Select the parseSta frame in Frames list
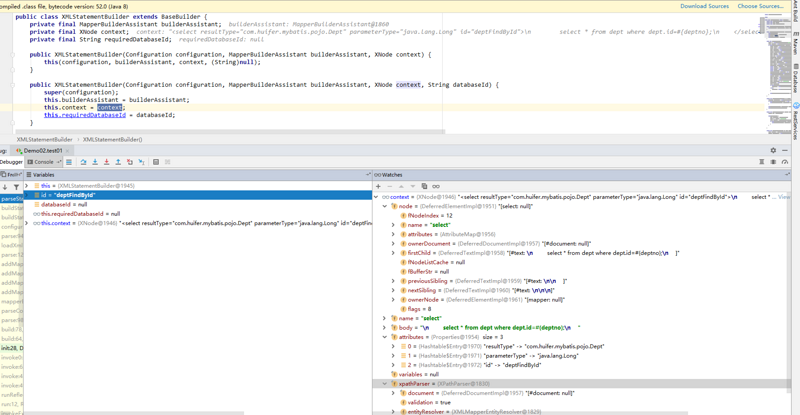Image resolution: width=800 pixels, height=415 pixels. 11,199
